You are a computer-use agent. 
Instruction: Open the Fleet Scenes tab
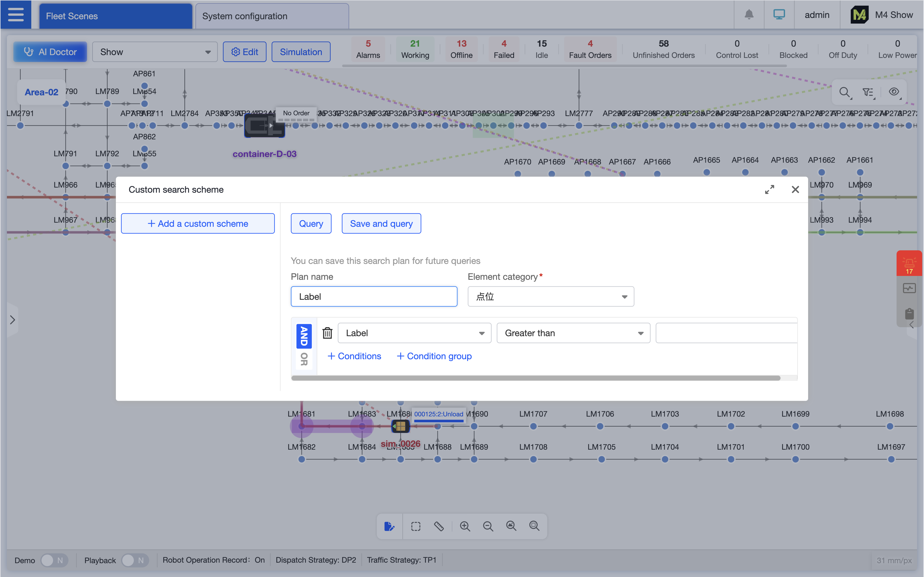[116, 16]
